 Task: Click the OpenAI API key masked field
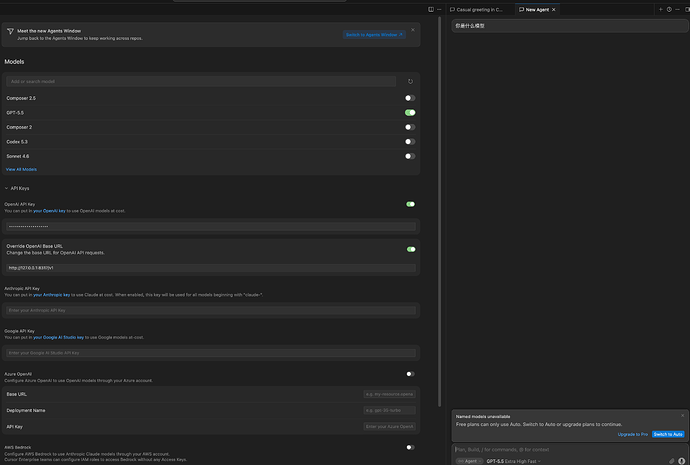pyautogui.click(x=211, y=227)
